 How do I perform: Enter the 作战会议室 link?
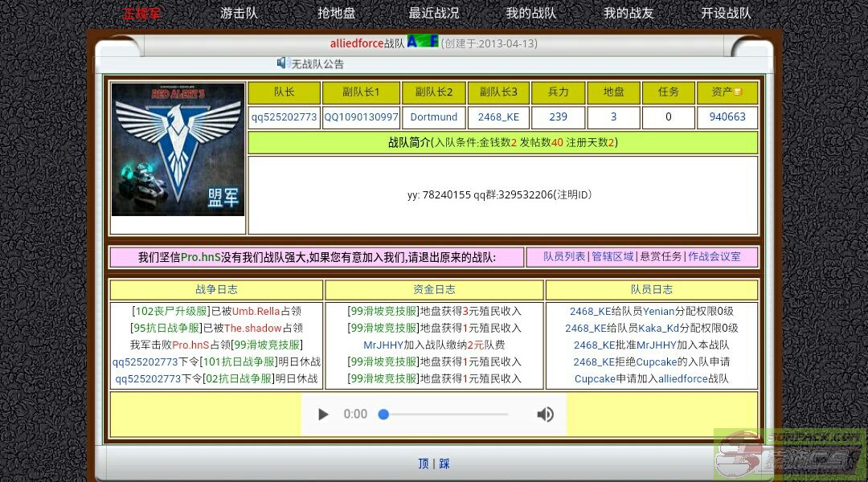tap(714, 256)
